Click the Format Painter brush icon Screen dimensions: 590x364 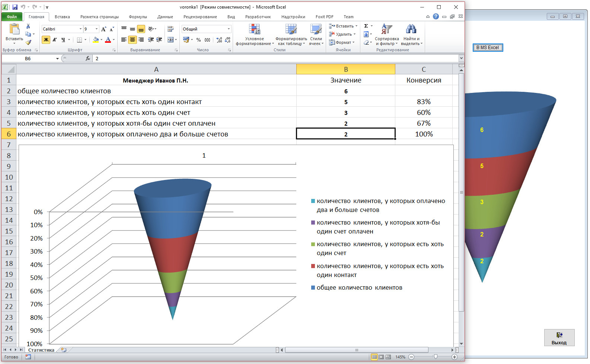[28, 42]
